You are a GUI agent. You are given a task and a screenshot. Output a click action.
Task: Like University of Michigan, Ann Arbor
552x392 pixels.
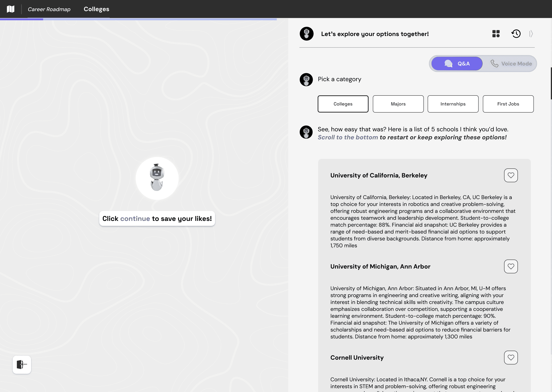point(511,266)
